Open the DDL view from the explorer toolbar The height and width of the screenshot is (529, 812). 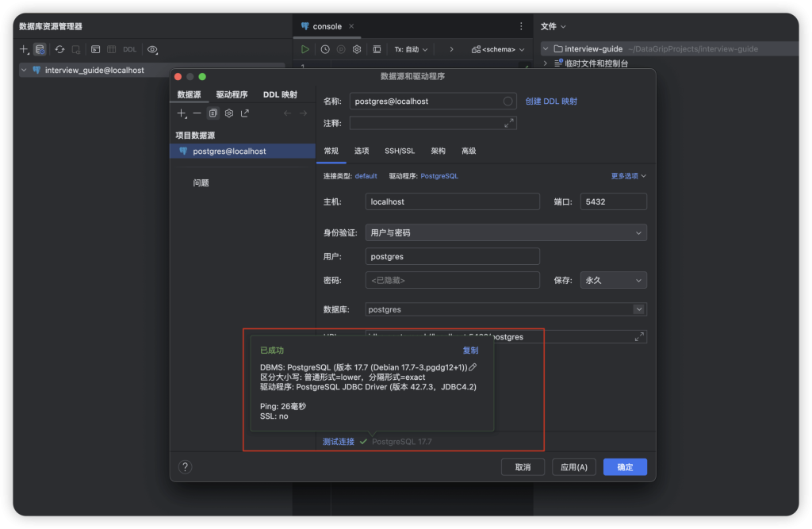pos(129,49)
